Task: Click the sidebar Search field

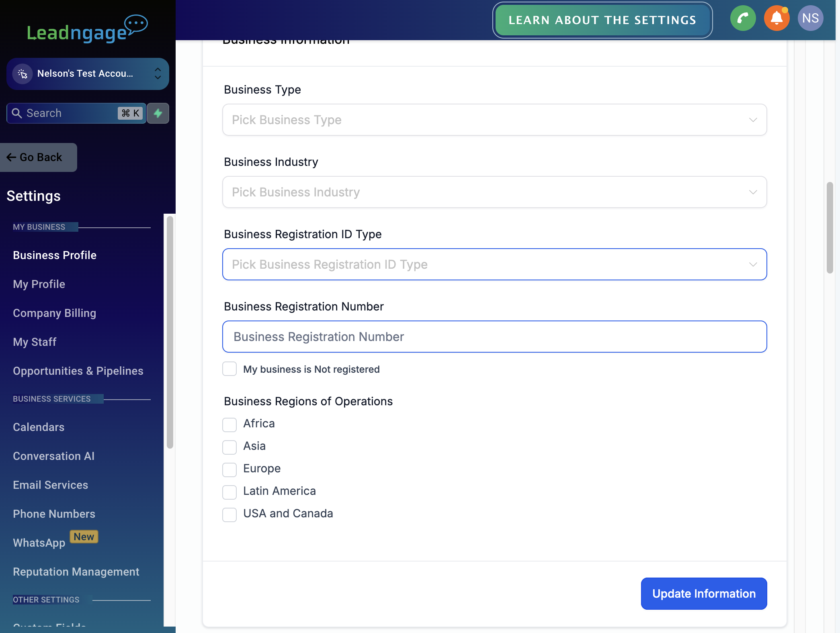Action: [76, 113]
